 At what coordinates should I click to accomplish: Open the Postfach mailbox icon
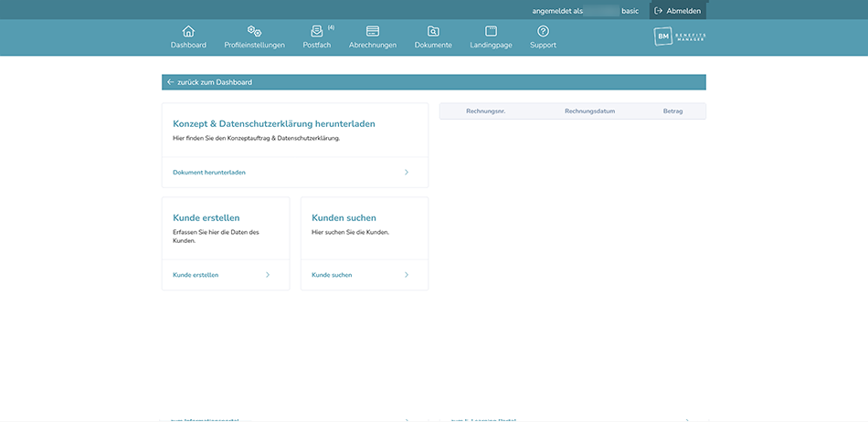[316, 31]
